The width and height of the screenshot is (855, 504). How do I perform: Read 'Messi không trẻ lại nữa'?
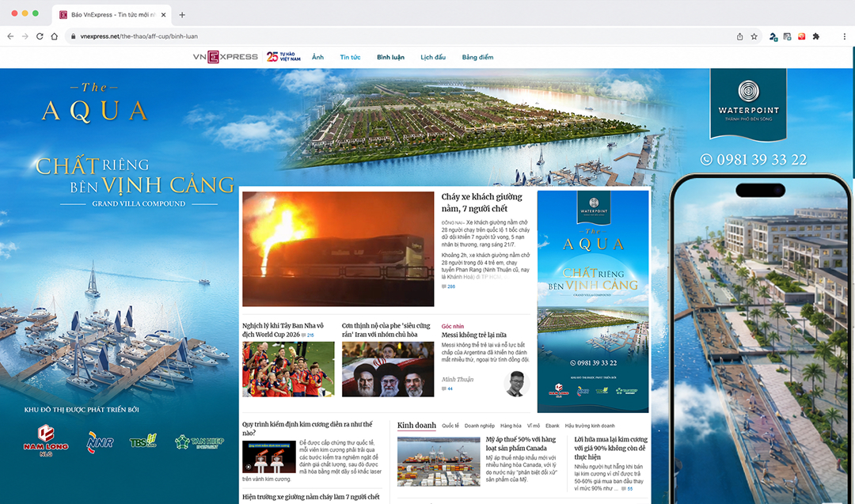(474, 335)
